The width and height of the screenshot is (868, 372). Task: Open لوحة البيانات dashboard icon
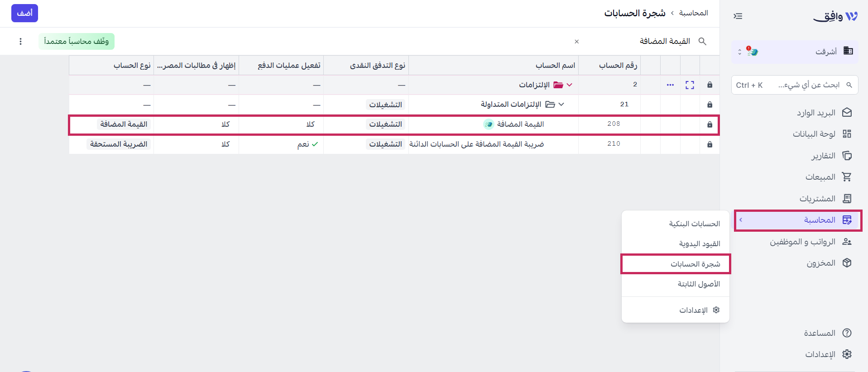click(x=847, y=134)
